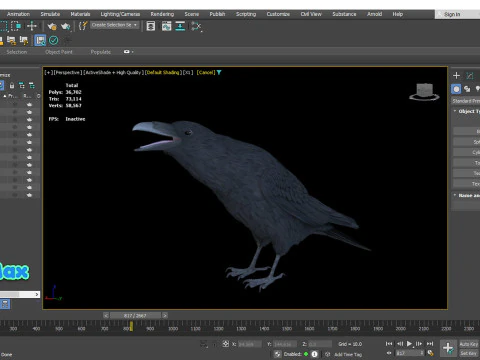The image size is (480, 360).
Task: Click the lock icon in scene explorer
Action: 12,86
